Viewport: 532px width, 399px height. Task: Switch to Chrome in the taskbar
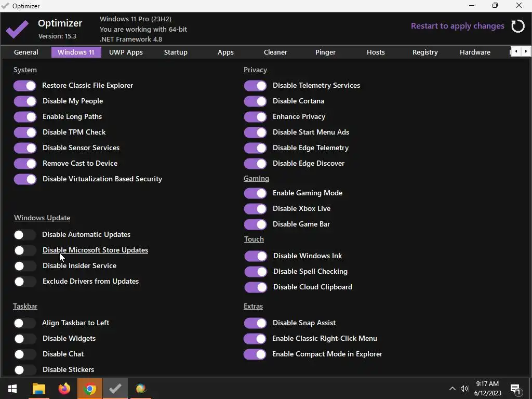(x=89, y=389)
